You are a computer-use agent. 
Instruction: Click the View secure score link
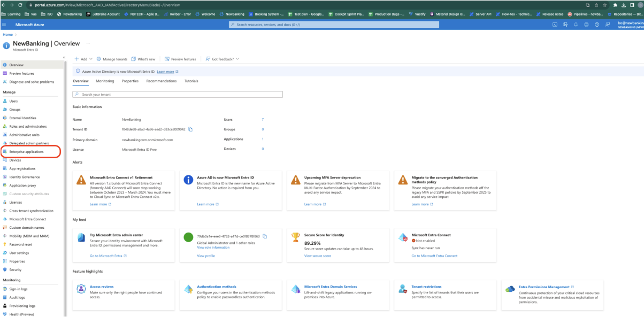click(x=318, y=256)
